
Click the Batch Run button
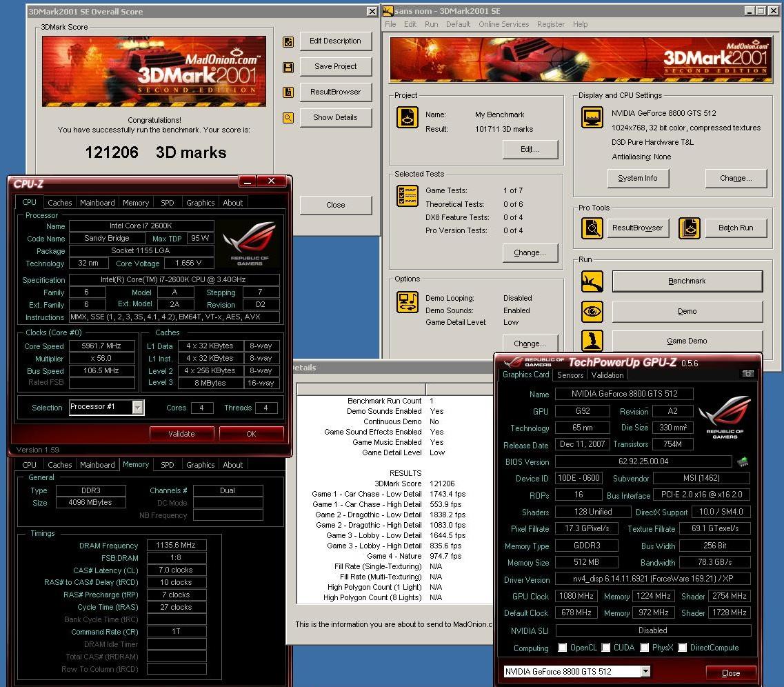tap(736, 228)
